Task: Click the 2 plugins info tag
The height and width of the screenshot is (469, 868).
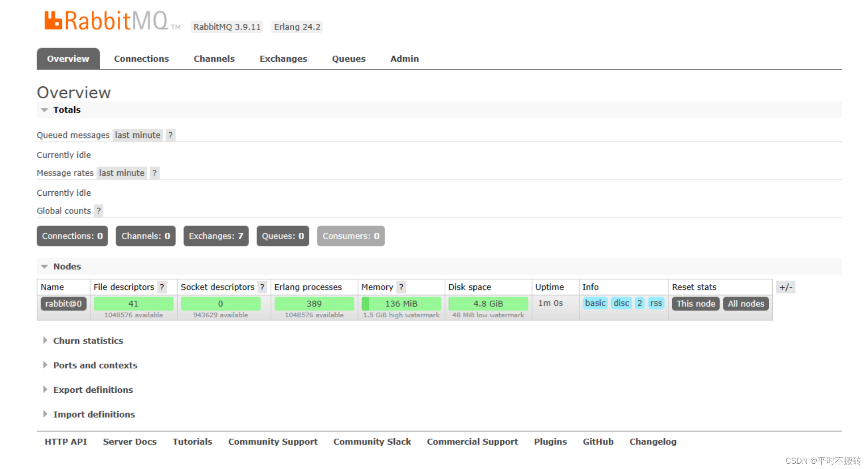Action: 640,303
